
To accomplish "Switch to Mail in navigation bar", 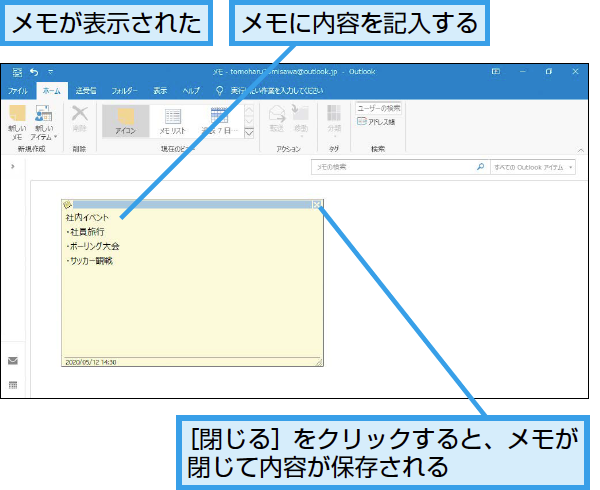I will coord(13,361).
